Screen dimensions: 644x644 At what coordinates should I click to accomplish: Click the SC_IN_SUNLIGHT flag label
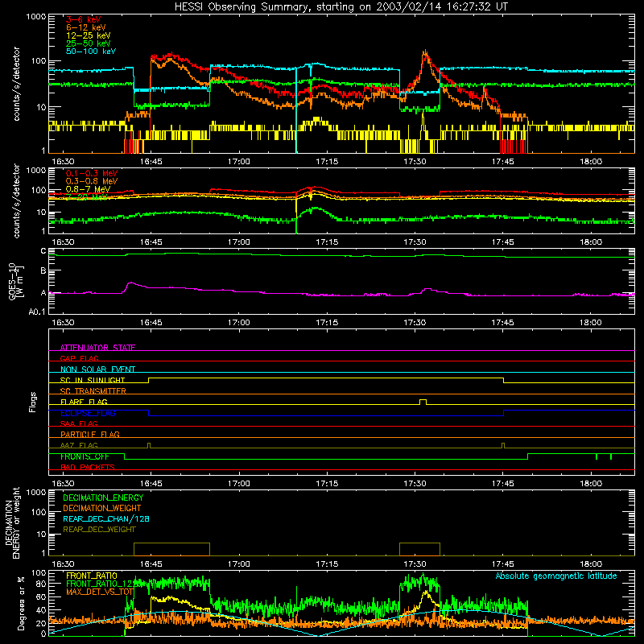[93, 380]
